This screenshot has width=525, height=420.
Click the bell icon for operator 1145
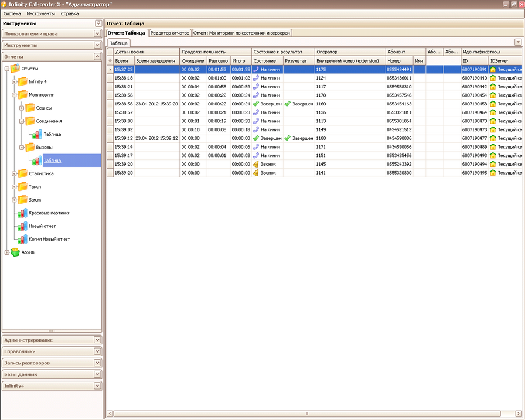click(256, 164)
